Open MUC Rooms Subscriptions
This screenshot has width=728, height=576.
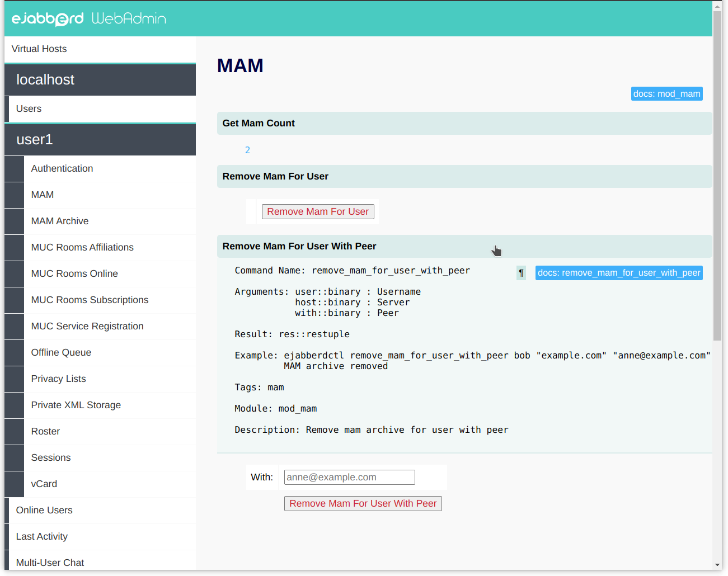click(x=110, y=300)
